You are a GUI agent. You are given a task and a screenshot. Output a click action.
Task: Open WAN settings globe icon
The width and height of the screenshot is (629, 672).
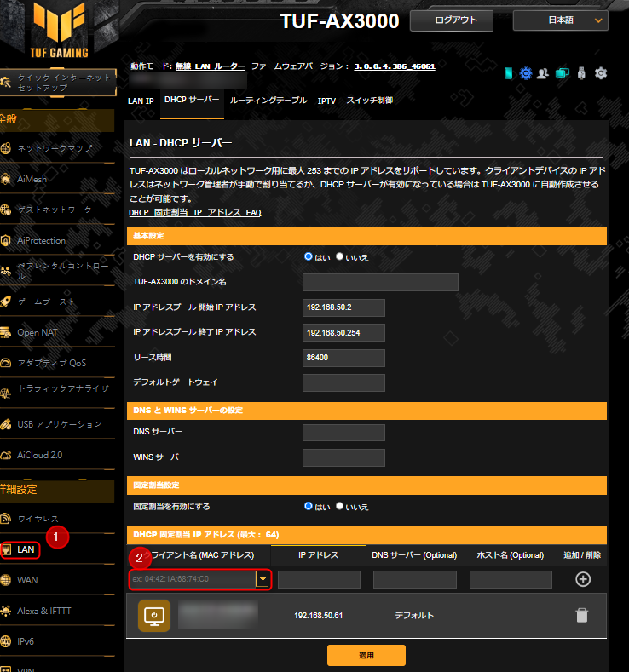[6, 580]
